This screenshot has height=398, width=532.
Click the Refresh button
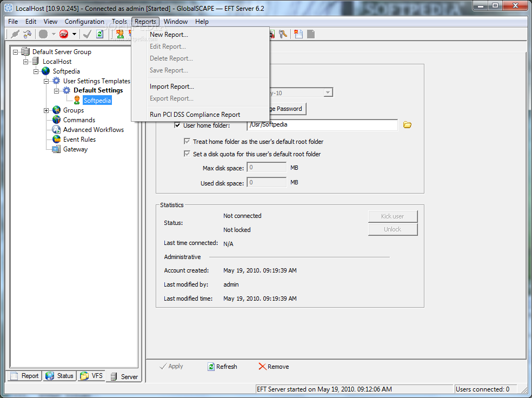point(222,367)
